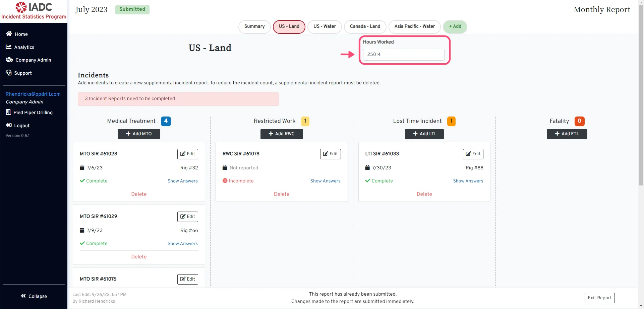Click calendar icon beside Not reported
Screen dimensions: 644x309
tap(225, 168)
